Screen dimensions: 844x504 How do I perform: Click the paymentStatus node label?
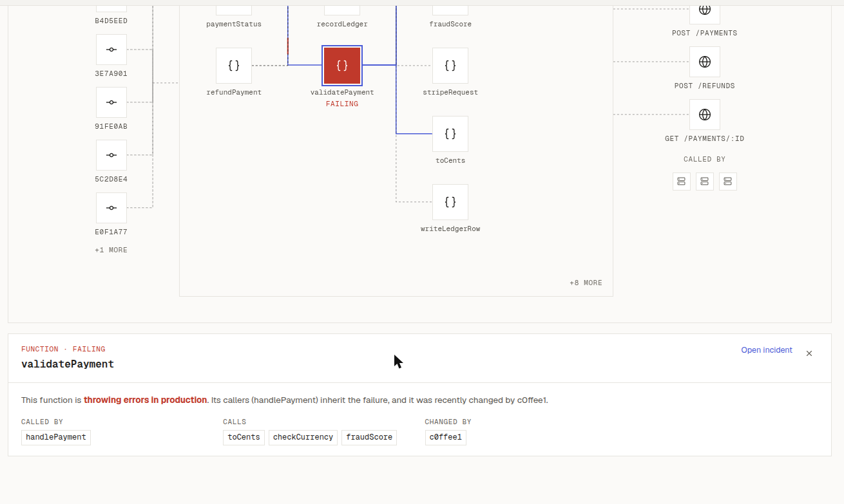tap(234, 24)
